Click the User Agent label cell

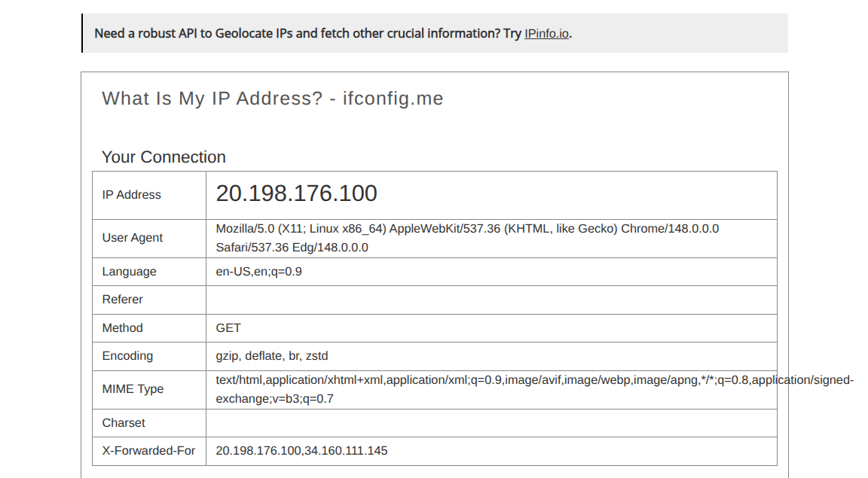(x=149, y=239)
